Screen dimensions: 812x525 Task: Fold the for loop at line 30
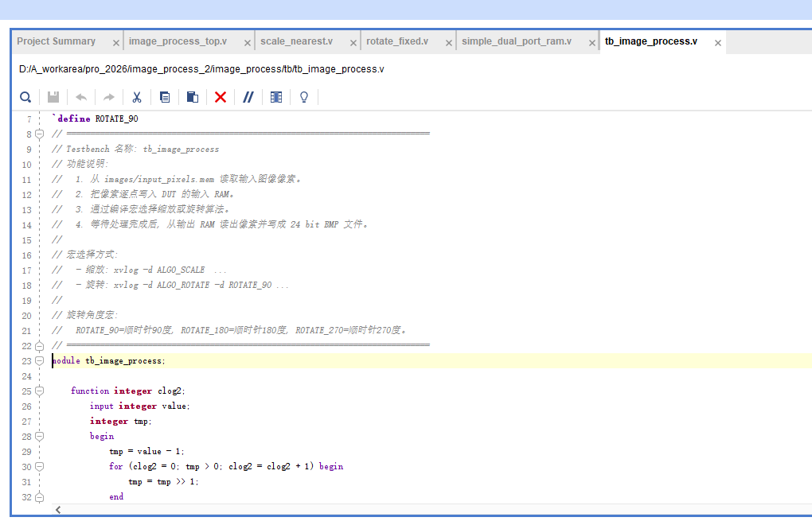39,467
